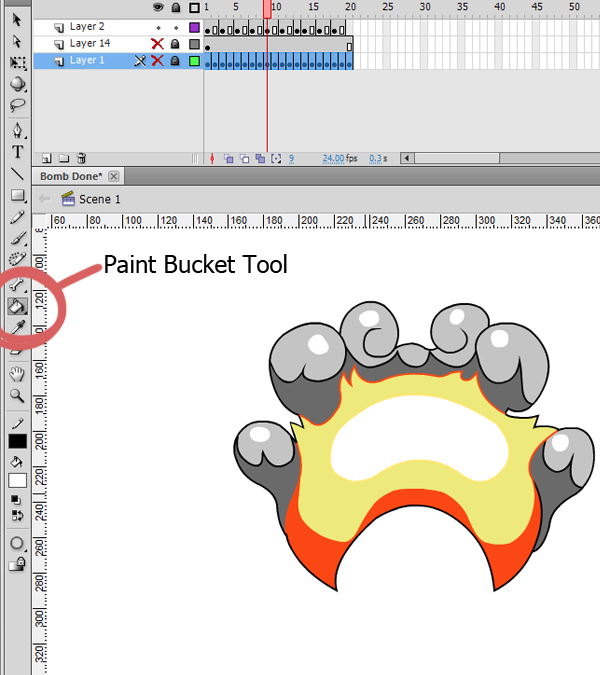
Task: Click first keyframe of Layer 14
Action: pyautogui.click(x=207, y=46)
